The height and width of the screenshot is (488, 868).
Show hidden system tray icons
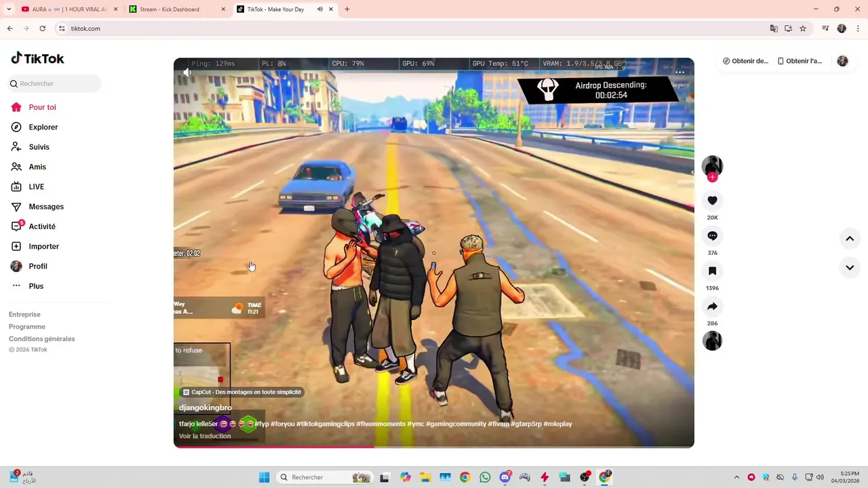pos(737,477)
